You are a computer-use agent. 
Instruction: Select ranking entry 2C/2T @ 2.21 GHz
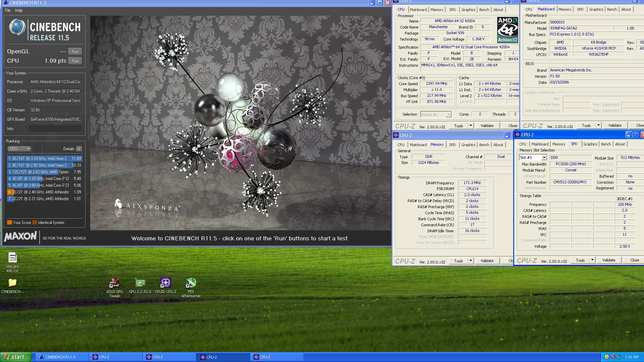point(44,199)
